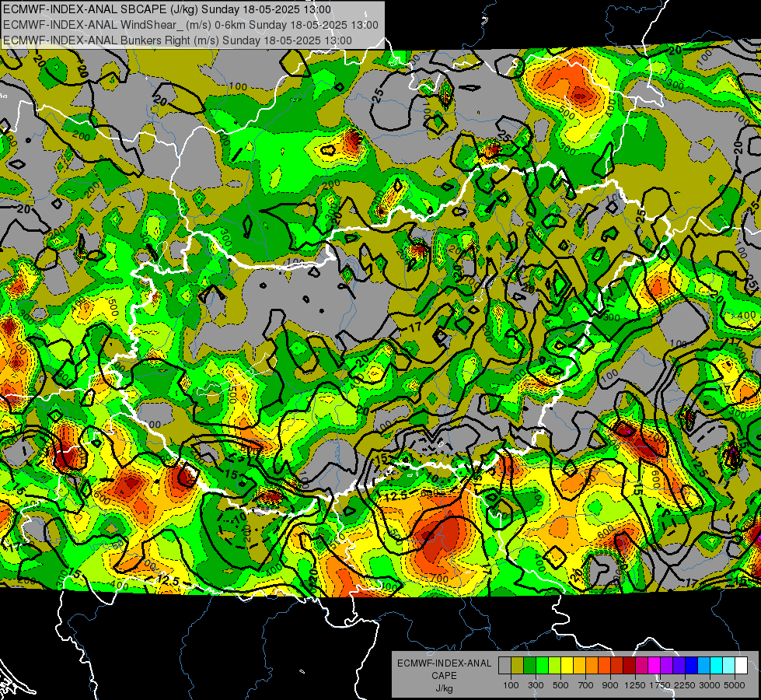Click the yellow-green legend swatch
The width and height of the screenshot is (761, 700).
point(555,666)
